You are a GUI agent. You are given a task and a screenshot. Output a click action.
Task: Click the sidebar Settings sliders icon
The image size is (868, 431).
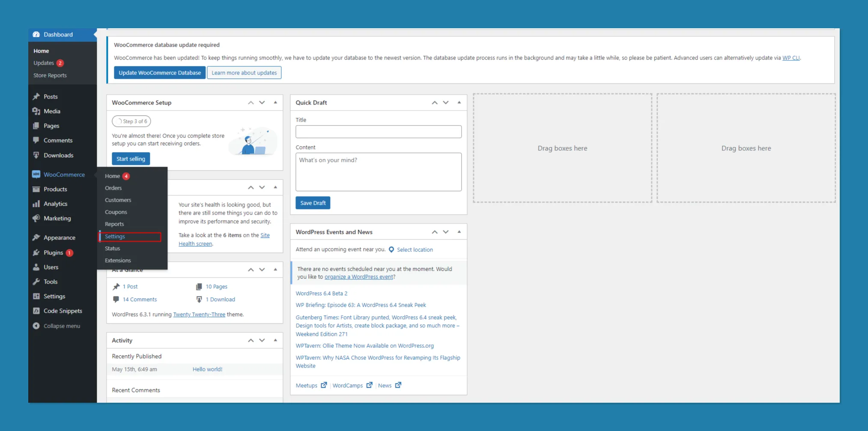[36, 296]
